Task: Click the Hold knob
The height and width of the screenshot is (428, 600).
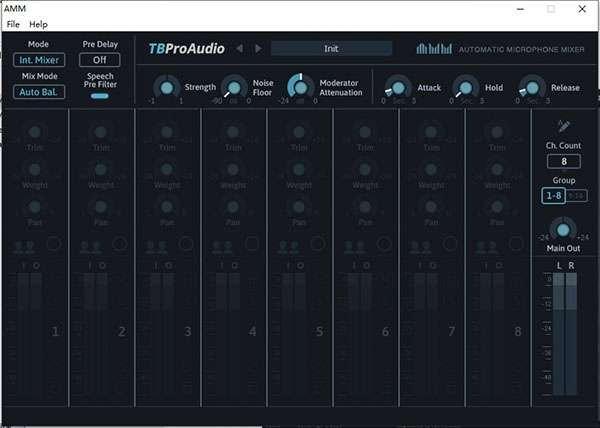Action: point(466,88)
